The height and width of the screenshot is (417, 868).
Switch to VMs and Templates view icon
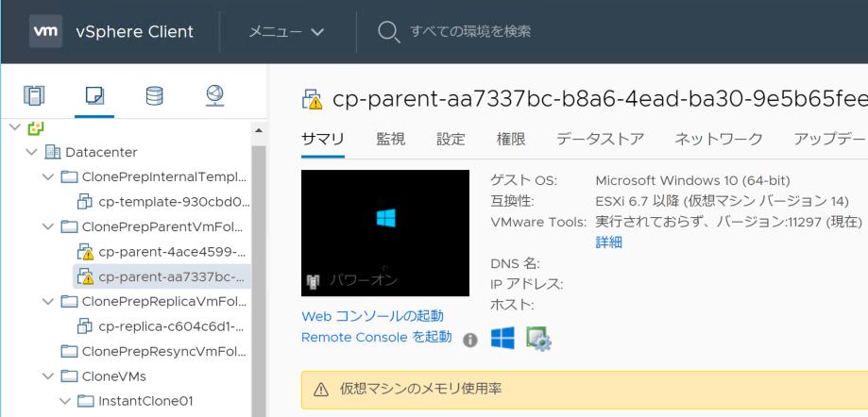tap(94, 95)
